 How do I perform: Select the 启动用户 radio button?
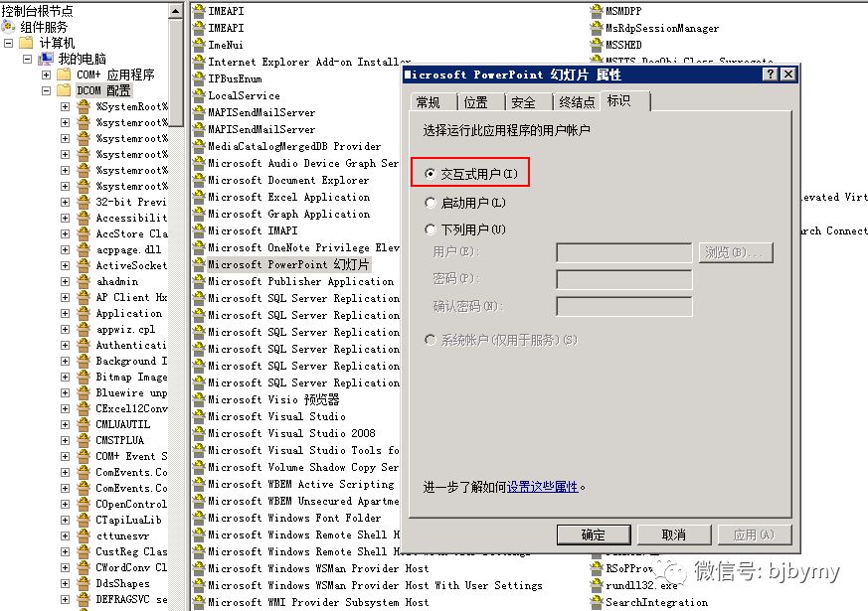[x=430, y=203]
